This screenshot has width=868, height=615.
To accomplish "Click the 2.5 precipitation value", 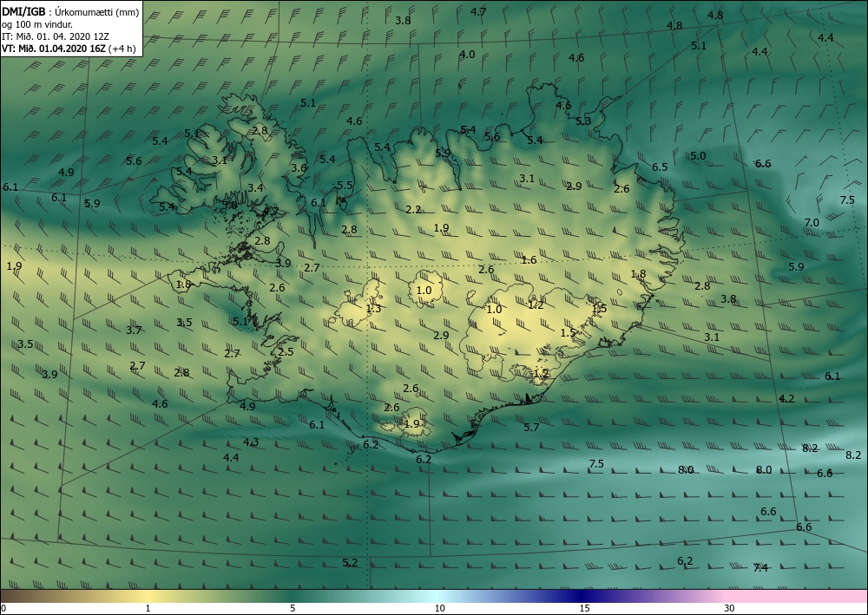I will point(286,352).
